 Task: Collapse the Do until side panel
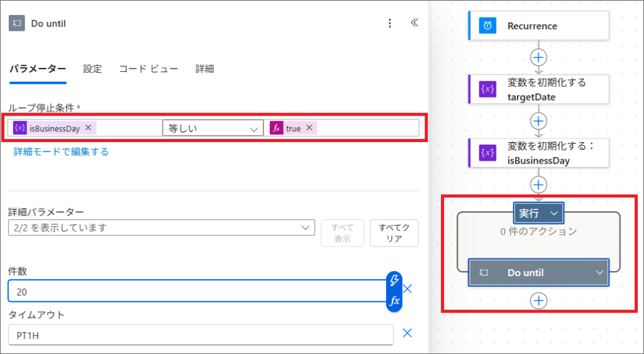point(414,23)
